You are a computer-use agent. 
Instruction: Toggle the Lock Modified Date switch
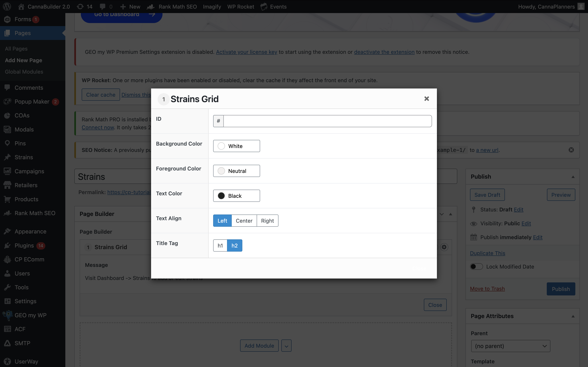point(476,266)
